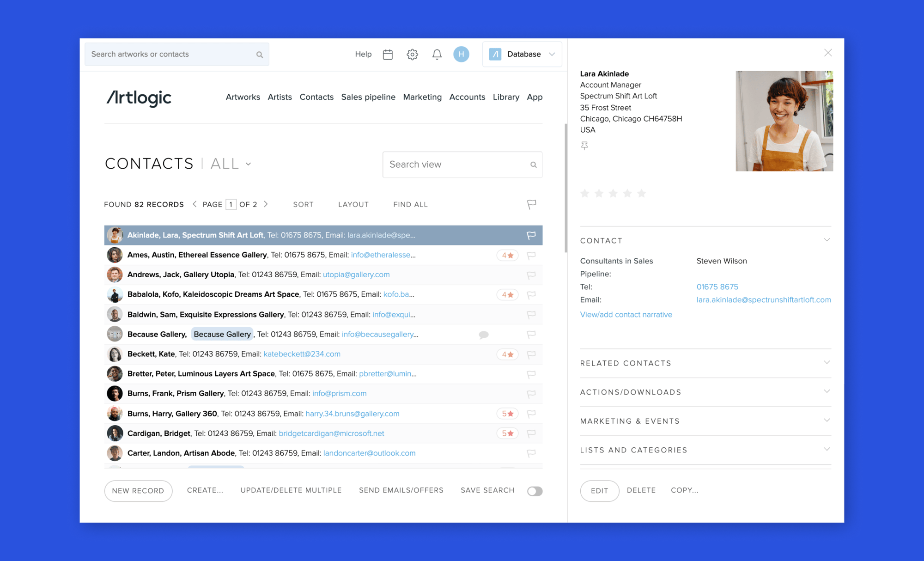Flag the Ames, Austin contact row

(531, 255)
